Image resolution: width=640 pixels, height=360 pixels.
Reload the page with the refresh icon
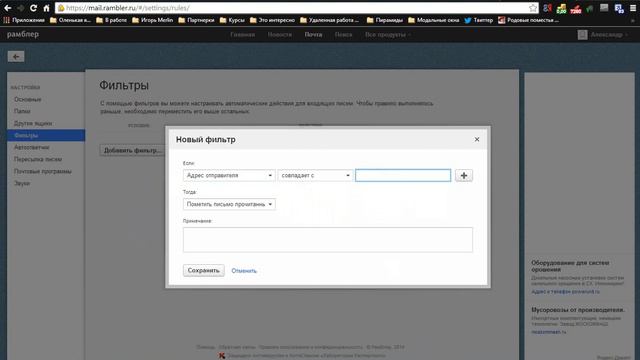coord(33,8)
